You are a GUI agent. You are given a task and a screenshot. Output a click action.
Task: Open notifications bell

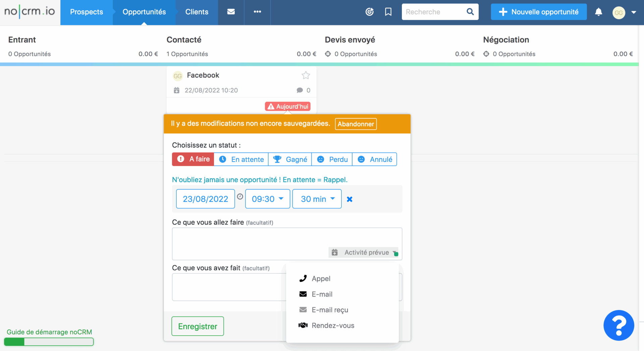click(598, 12)
